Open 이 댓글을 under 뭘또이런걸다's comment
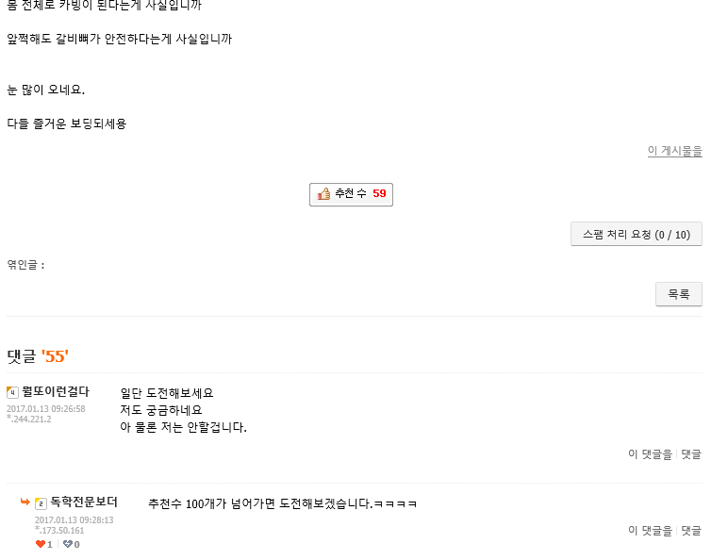Screen dimensions: 728x560 click(650, 453)
